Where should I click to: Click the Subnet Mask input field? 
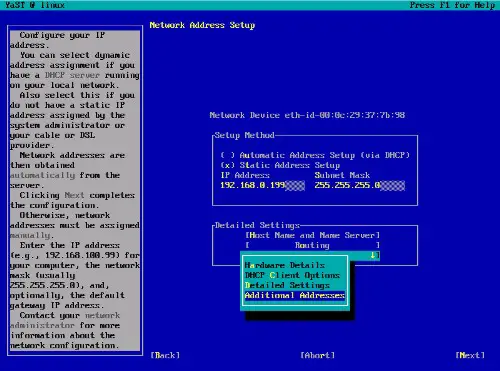(360, 185)
